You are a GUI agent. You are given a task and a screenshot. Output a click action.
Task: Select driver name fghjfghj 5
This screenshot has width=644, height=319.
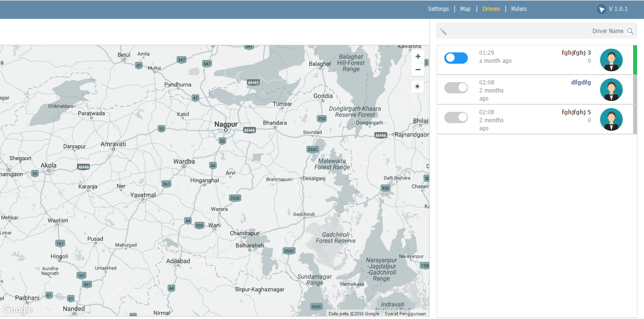(576, 112)
